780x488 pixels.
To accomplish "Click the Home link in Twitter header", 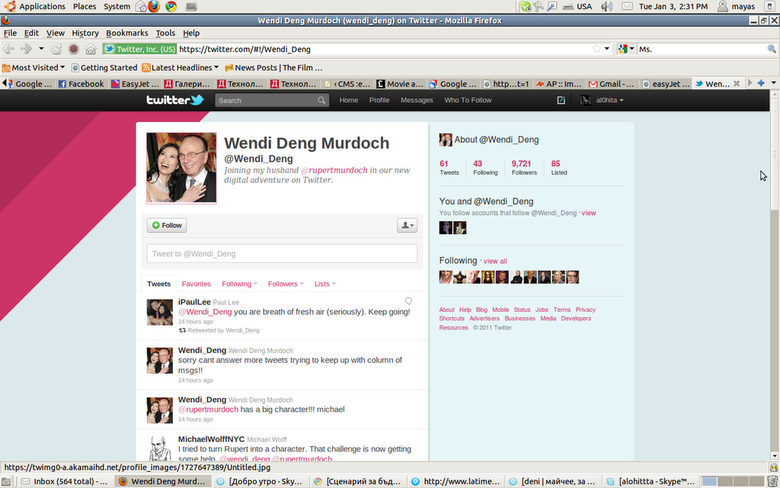I will tap(349, 100).
